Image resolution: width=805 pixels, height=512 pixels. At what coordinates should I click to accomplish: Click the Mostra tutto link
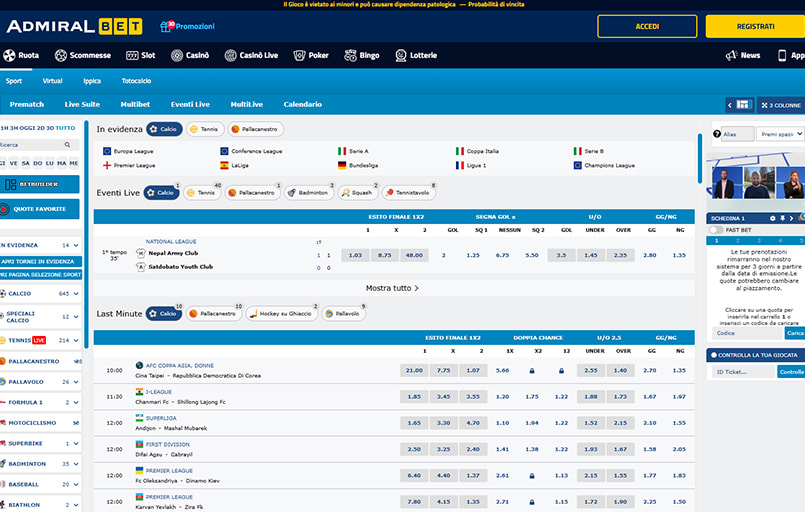click(392, 288)
